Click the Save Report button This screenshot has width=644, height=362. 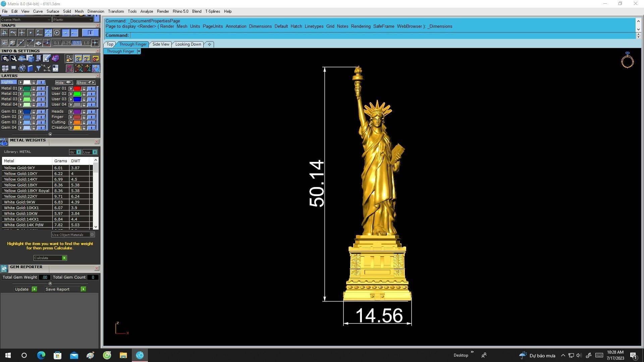[65, 289]
